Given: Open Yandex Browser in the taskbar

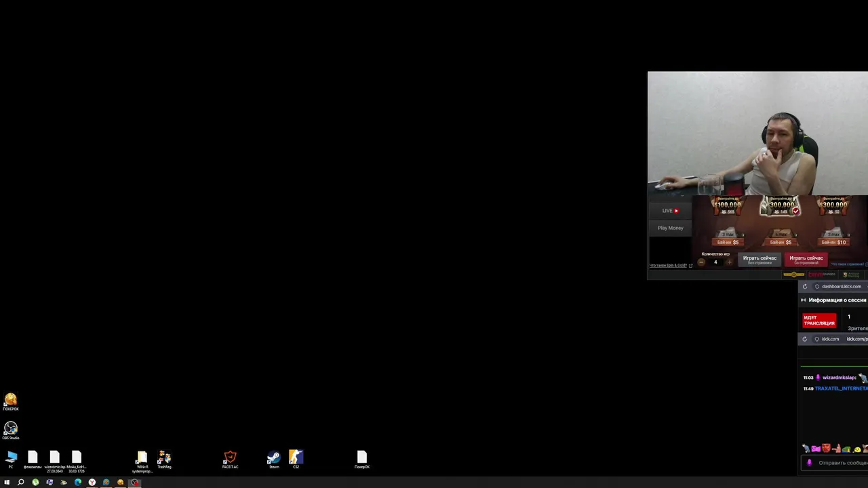Looking at the screenshot, I should pos(92,483).
